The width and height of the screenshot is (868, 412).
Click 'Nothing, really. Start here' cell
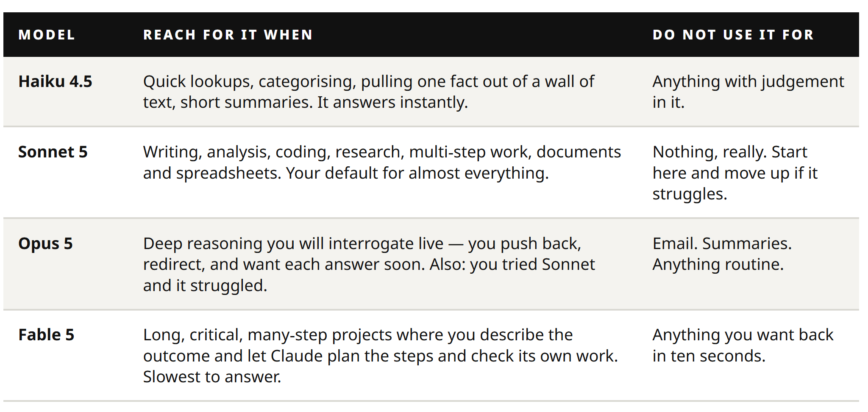pos(735,173)
